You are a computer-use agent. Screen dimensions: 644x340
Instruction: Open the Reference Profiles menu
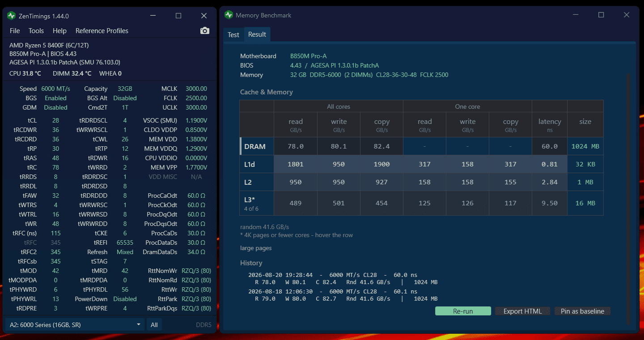(x=102, y=31)
